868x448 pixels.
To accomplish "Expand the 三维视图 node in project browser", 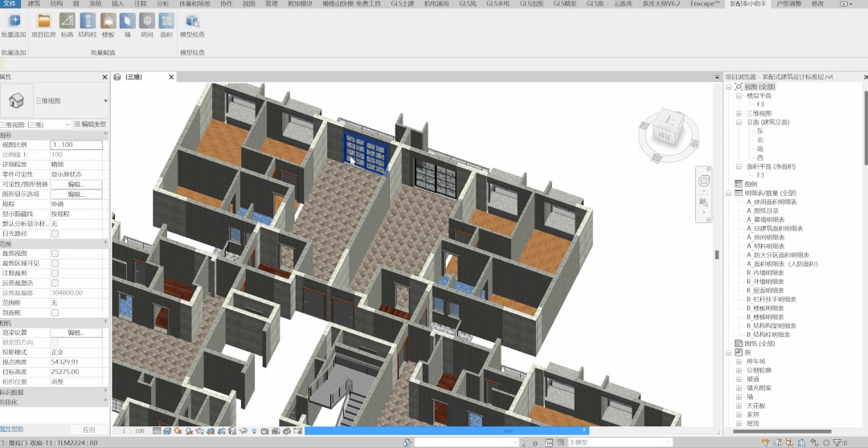I will tap(739, 113).
